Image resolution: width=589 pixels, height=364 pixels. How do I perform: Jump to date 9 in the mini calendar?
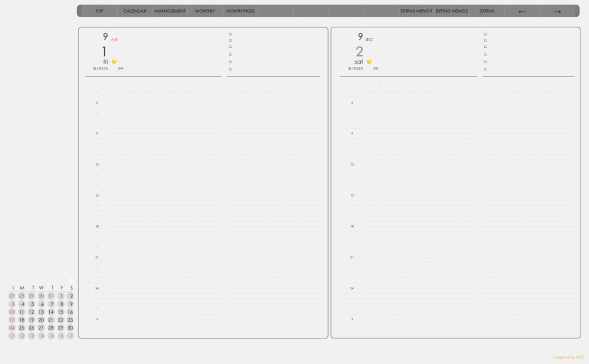[x=70, y=304]
